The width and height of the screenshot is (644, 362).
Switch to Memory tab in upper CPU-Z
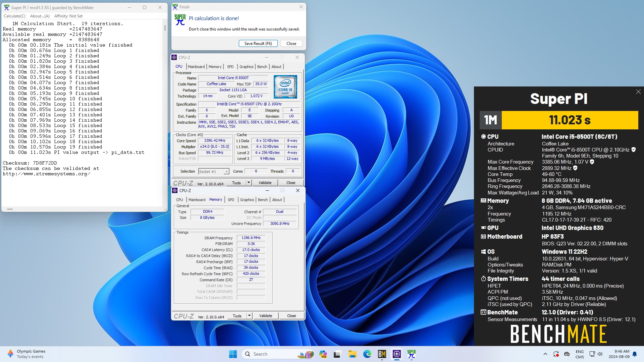tap(215, 67)
